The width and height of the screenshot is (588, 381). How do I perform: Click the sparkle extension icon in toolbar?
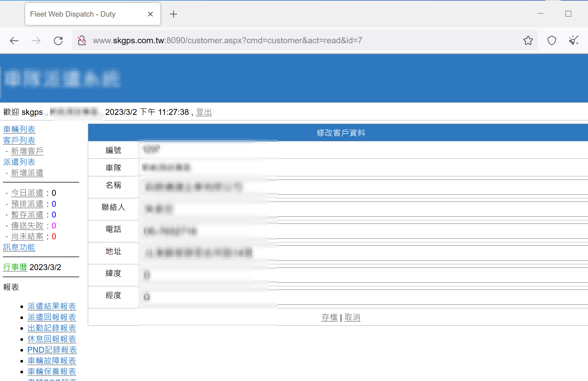[574, 41]
